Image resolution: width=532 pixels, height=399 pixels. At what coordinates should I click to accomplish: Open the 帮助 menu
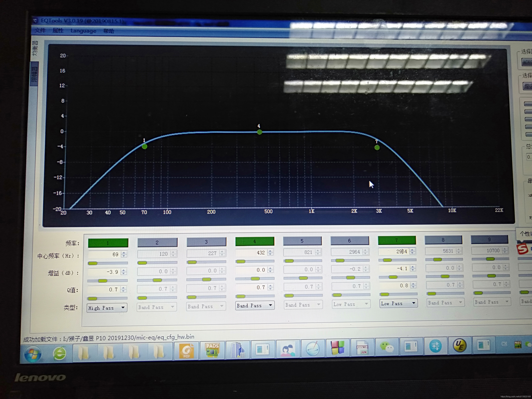coord(109,31)
